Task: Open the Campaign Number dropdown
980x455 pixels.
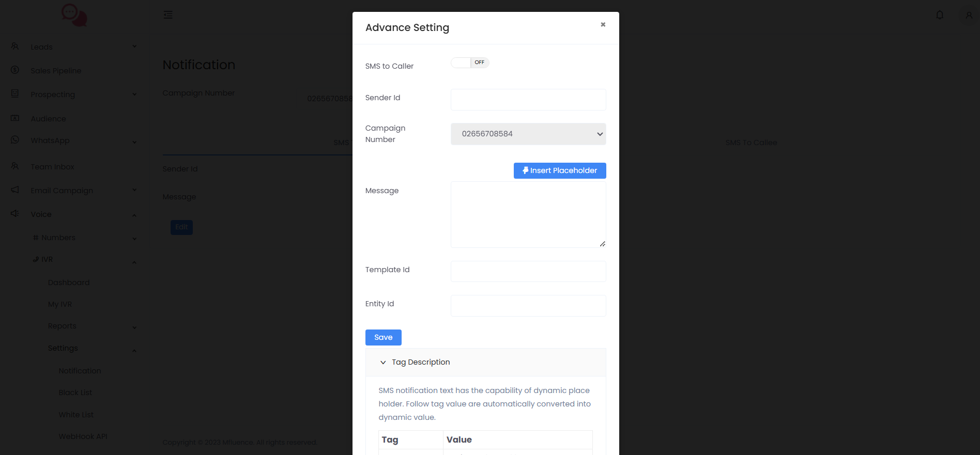Action: coord(528,134)
